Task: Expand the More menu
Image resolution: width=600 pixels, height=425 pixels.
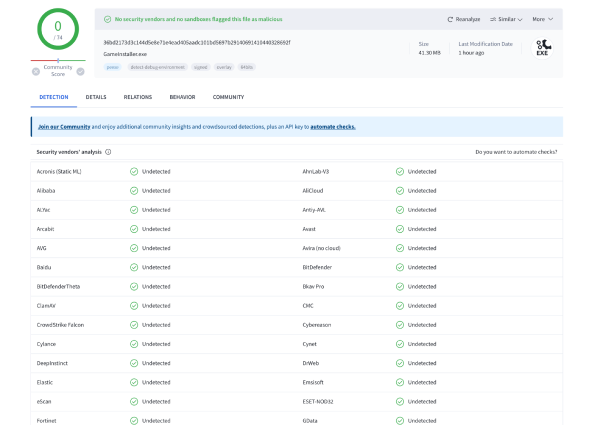Action: (542, 19)
